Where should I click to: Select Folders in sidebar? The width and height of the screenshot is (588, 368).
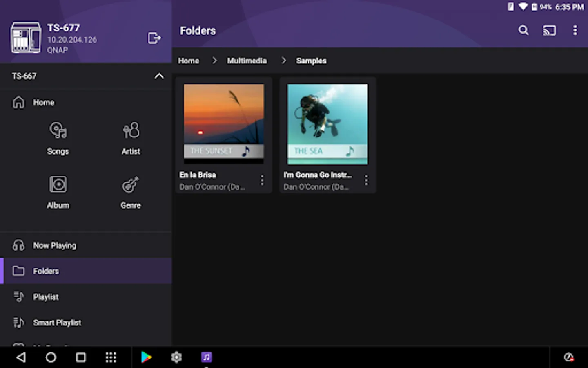pyautogui.click(x=86, y=271)
